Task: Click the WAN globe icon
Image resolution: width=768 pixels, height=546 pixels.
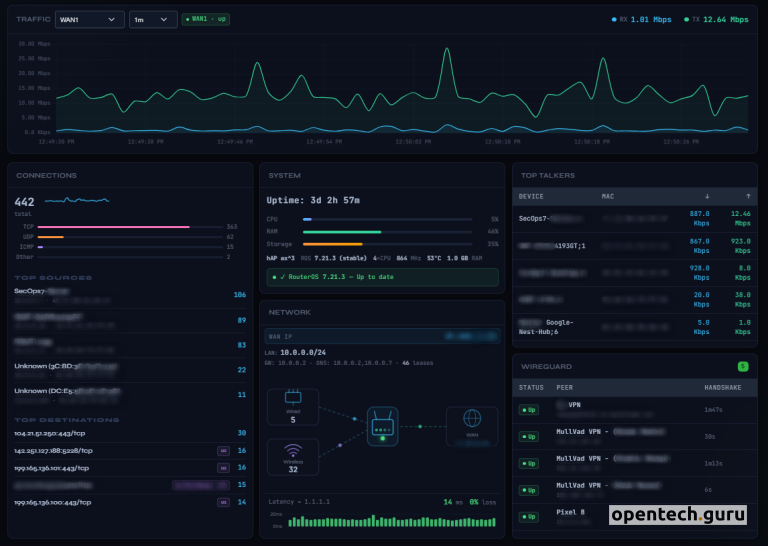Action: point(472,418)
